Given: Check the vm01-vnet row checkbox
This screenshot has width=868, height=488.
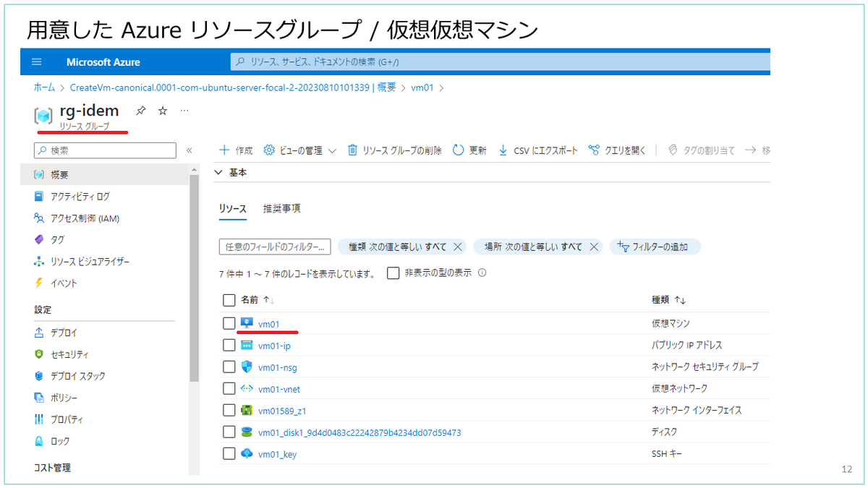Looking at the screenshot, I should (229, 389).
